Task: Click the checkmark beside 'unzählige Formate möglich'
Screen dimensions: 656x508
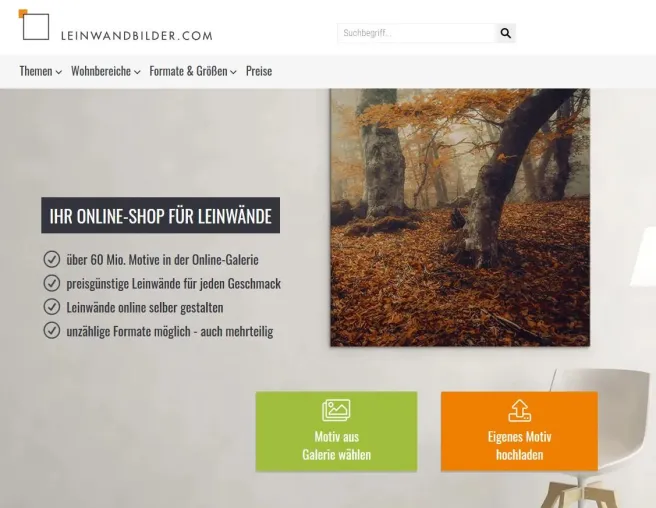Action: (x=52, y=331)
